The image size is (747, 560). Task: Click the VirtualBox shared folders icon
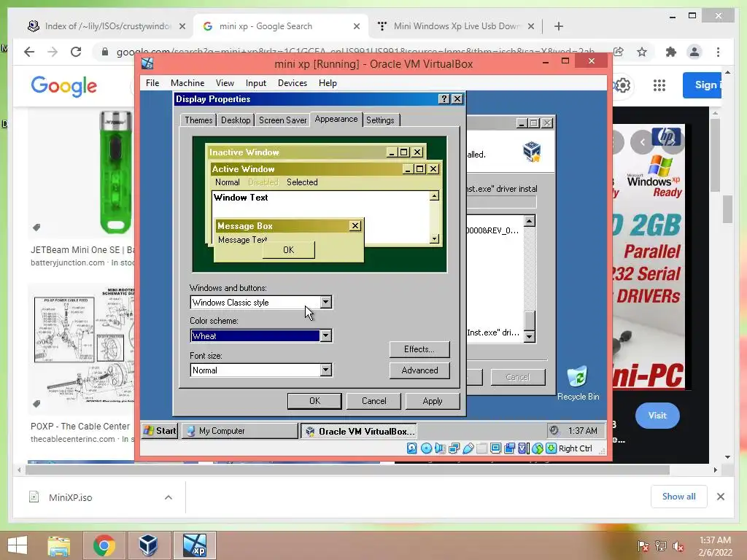tap(481, 448)
